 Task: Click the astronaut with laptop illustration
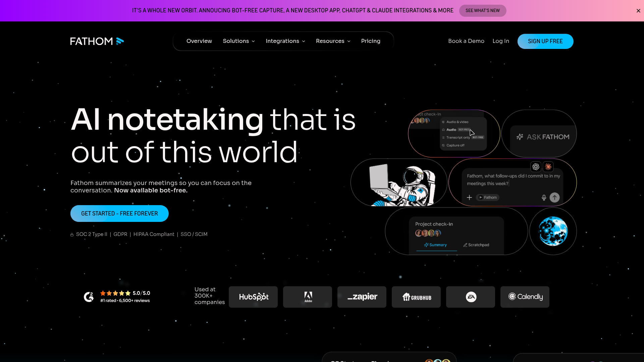402,185
